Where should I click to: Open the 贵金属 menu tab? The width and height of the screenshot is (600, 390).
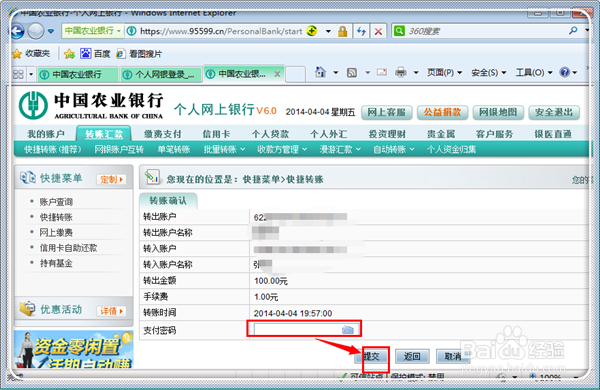441,134
